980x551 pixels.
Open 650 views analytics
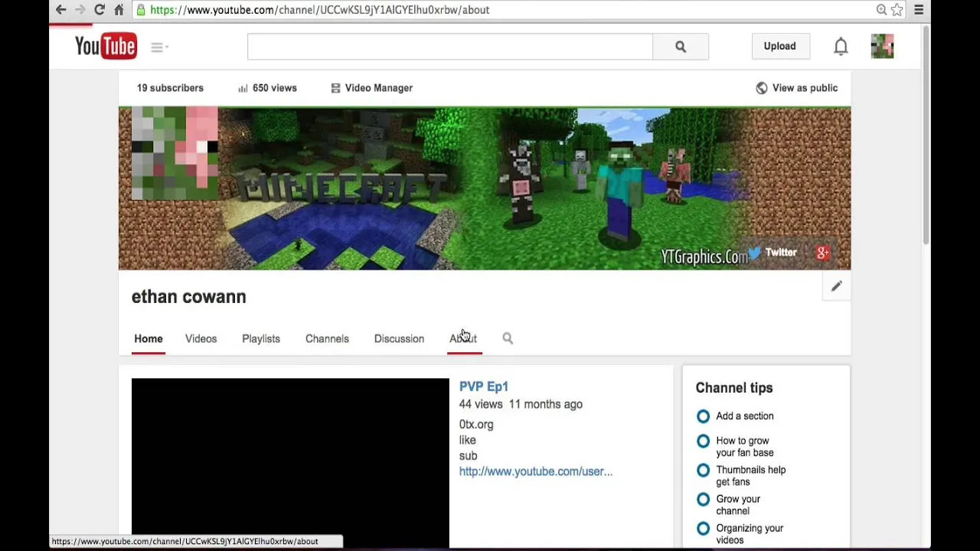point(274,88)
